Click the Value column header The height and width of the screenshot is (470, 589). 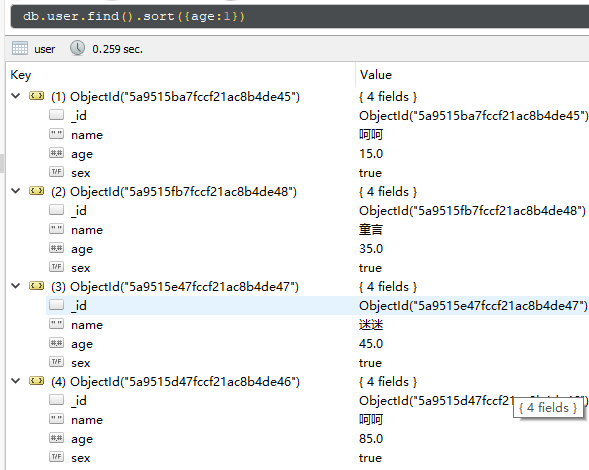tap(376, 75)
